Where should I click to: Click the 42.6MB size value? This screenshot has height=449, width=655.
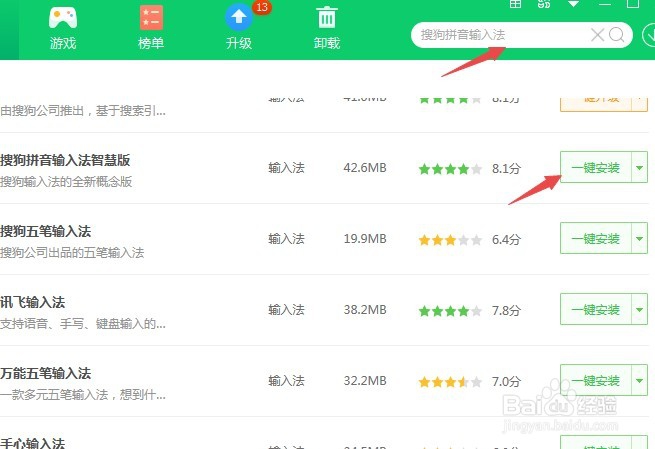(365, 168)
